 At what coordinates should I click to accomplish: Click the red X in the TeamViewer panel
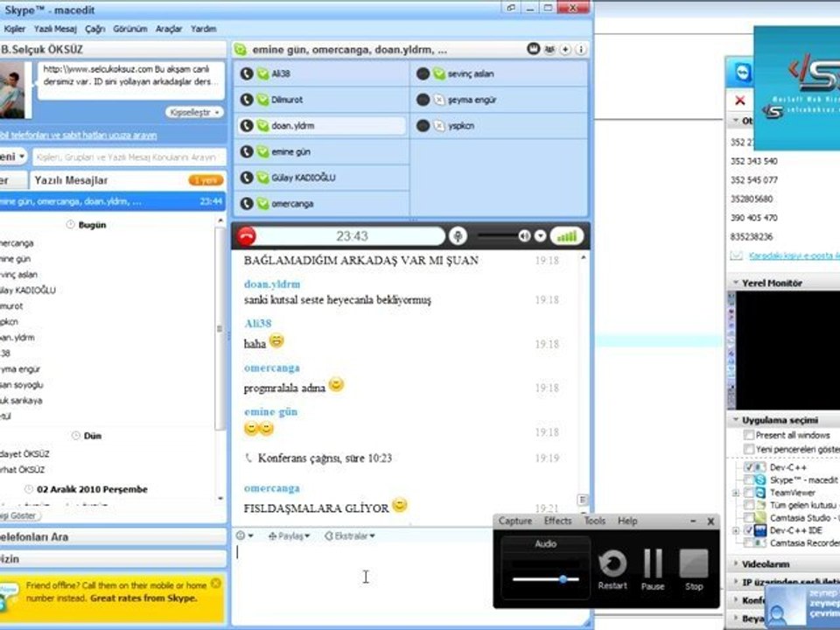pyautogui.click(x=740, y=100)
